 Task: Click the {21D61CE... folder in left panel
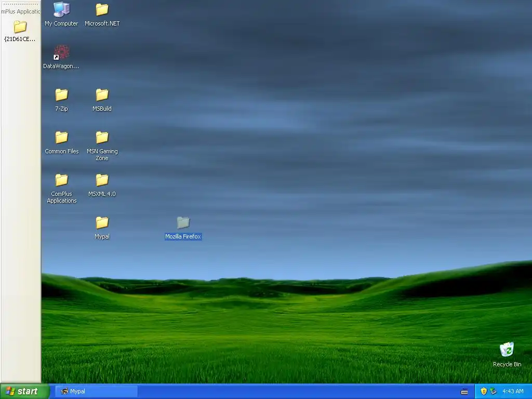point(20,31)
